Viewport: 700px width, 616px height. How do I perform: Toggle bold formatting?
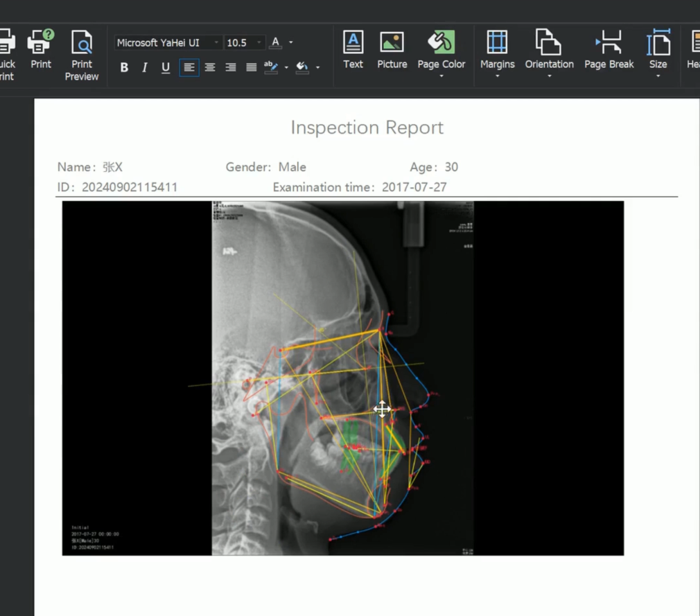(125, 67)
